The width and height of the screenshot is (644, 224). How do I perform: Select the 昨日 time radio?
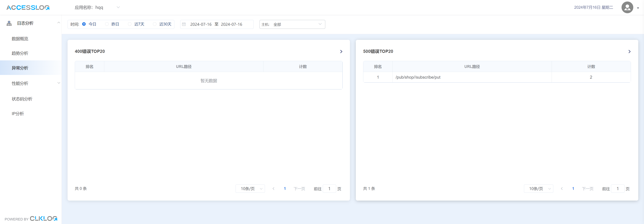(107, 24)
